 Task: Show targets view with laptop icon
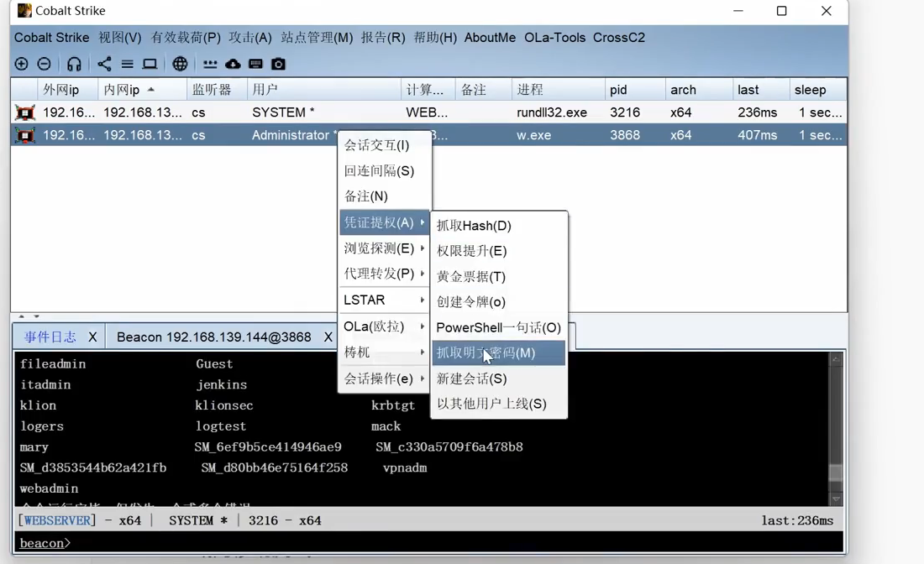[x=150, y=64]
